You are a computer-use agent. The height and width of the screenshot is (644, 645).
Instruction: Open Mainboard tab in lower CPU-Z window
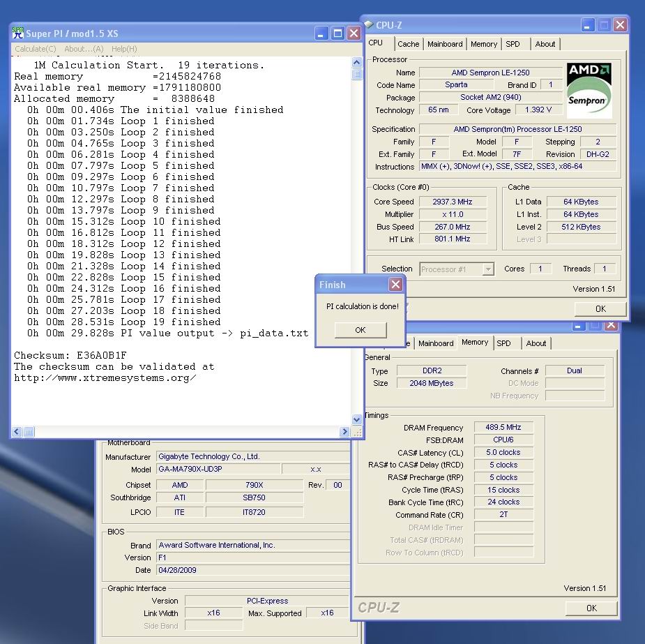436,343
